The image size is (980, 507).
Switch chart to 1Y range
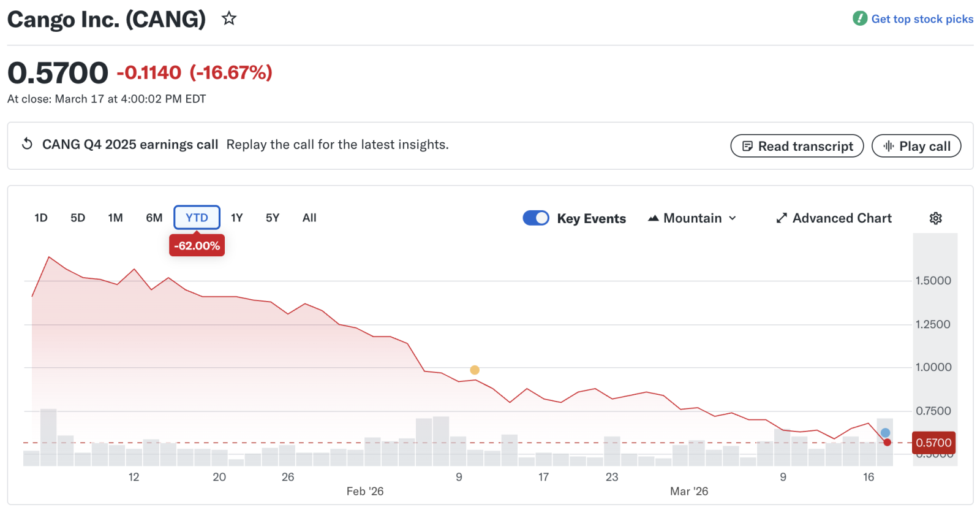pos(237,218)
